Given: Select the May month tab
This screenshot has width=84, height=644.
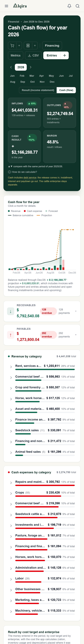Looking at the screenshot, I should (x=51, y=76).
